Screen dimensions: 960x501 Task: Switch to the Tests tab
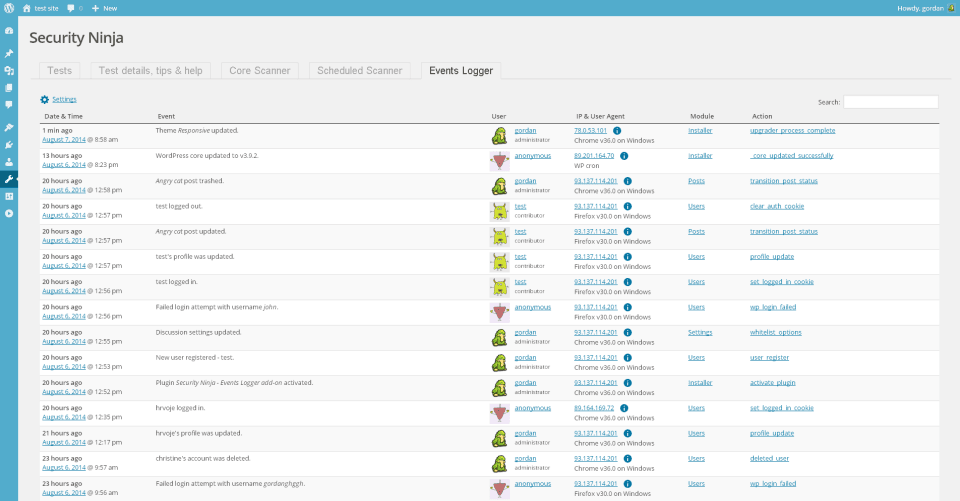[59, 70]
